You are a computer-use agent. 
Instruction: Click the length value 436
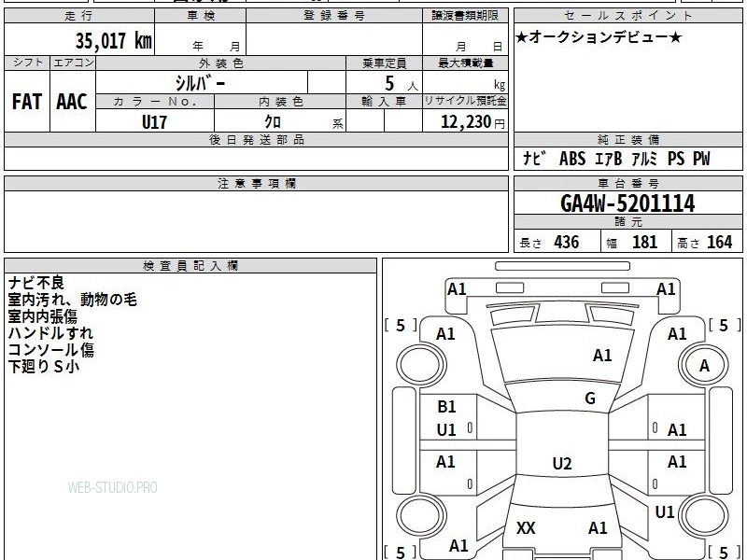point(567,242)
